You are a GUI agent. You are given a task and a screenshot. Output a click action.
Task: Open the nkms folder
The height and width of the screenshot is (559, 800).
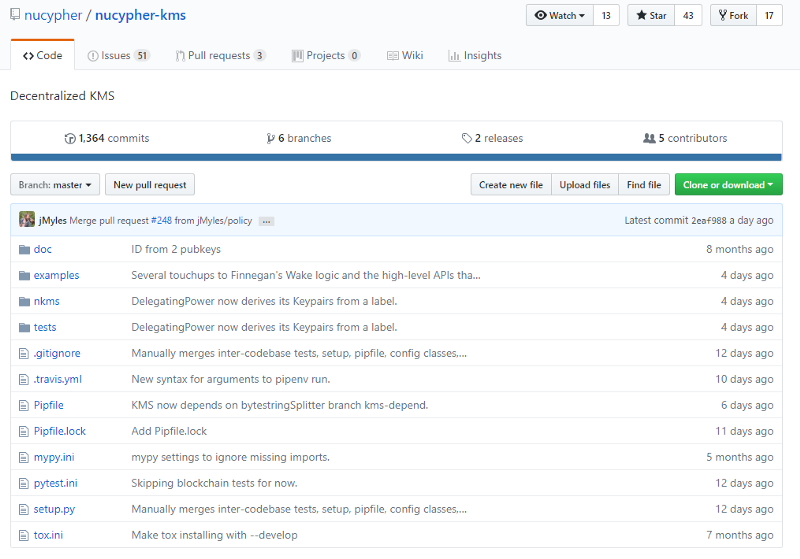pyautogui.click(x=46, y=301)
